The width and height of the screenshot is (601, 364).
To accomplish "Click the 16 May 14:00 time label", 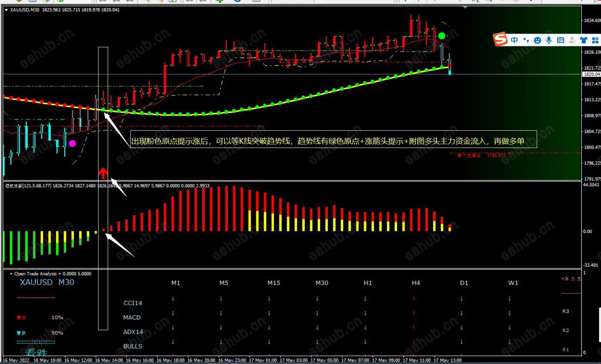I will point(109,361).
